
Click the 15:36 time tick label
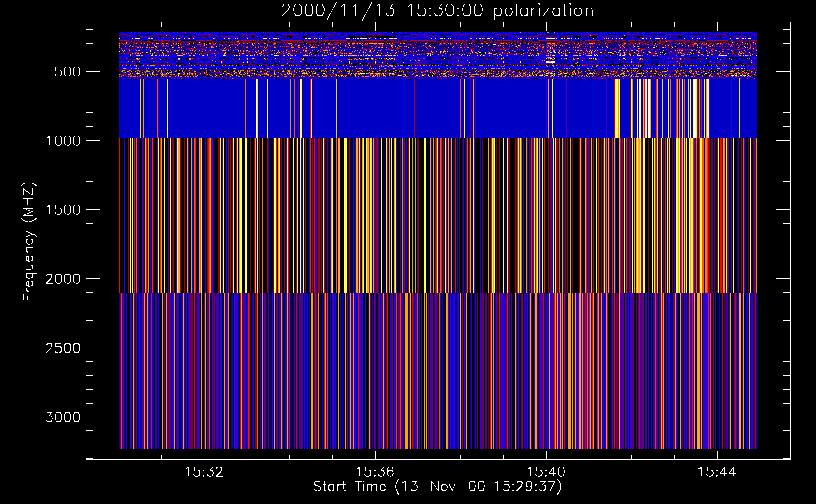click(375, 472)
